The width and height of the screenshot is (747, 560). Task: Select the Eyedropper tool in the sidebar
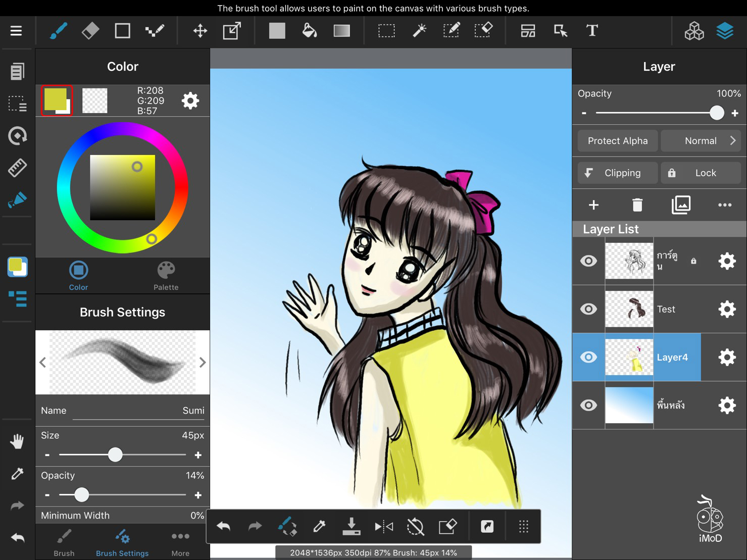tap(17, 473)
